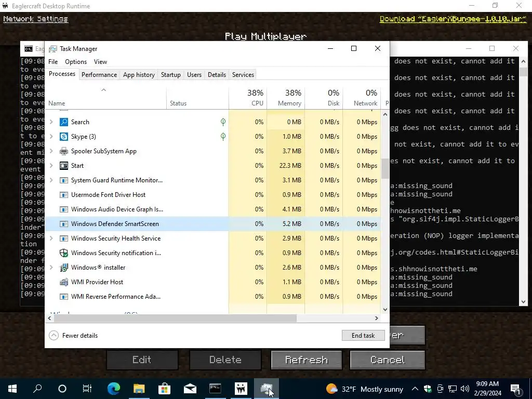Click the Windows Security Health Service icon
This screenshot has width=532, height=399.
pos(64,238)
